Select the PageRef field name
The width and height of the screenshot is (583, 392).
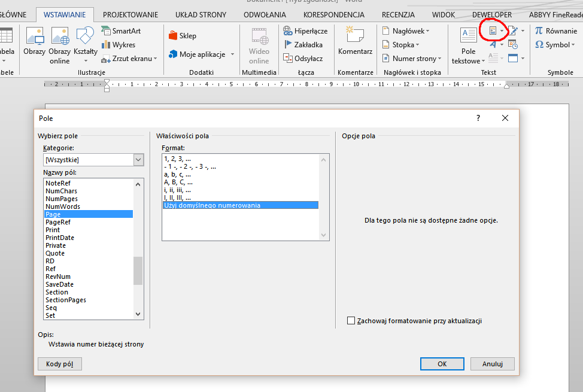pyautogui.click(x=58, y=222)
